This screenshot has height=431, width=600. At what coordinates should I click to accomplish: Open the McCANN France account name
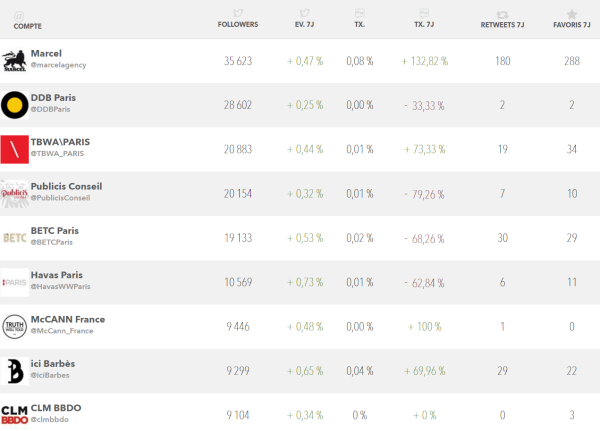click(68, 319)
